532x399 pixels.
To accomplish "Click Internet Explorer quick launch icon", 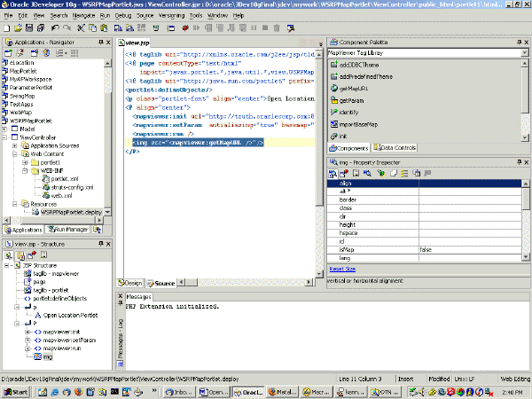I will point(54,392).
